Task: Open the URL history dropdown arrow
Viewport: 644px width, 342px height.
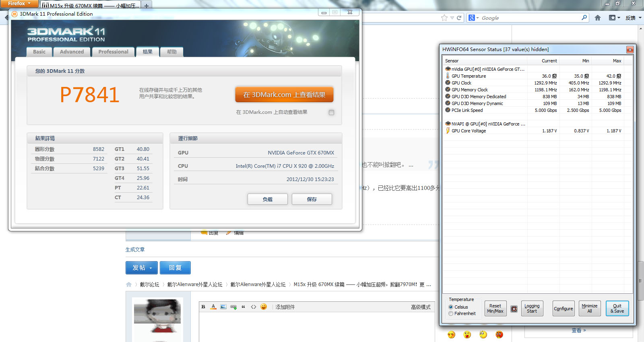Action: coord(452,18)
